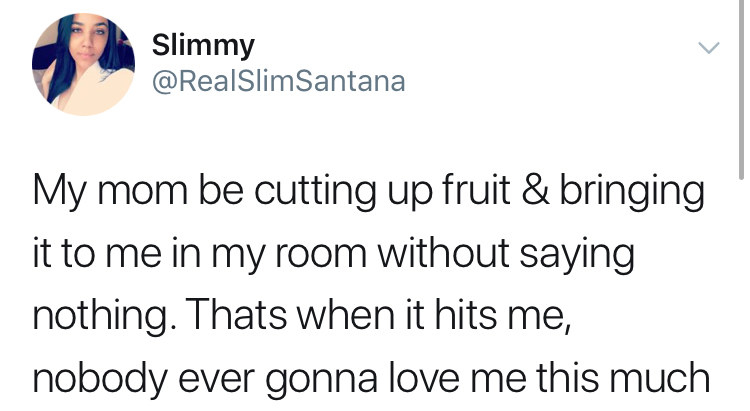Click the word "fruit" in the tweet
750x411 pixels.
tap(476, 190)
